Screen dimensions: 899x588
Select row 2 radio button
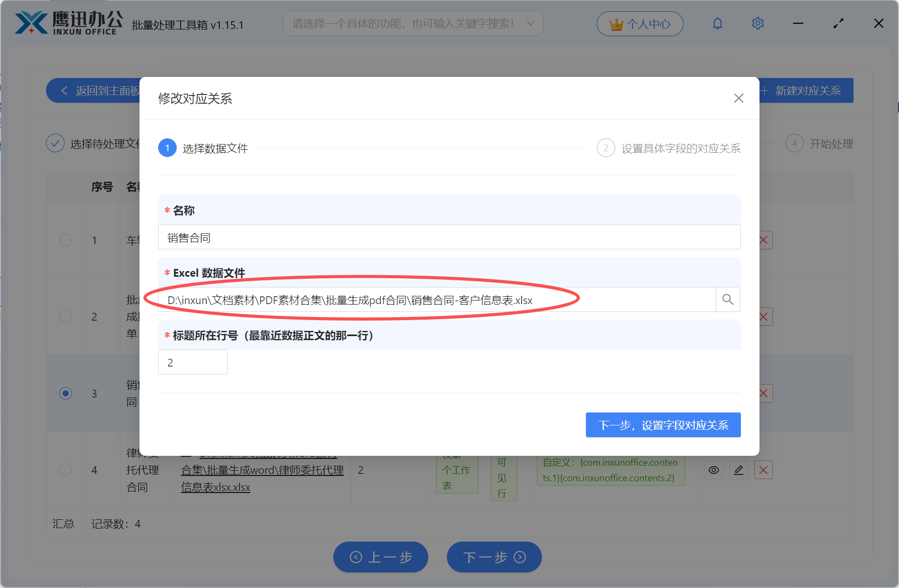tap(65, 316)
